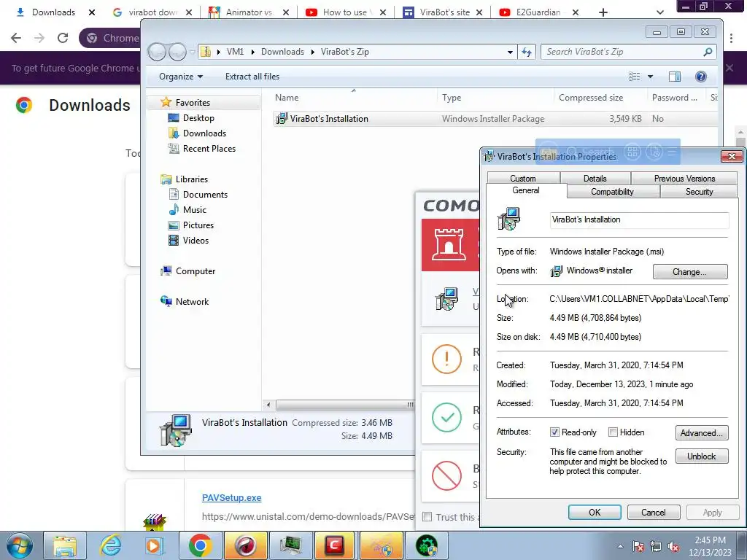Click the Action Center flag tray icon

pos(638,547)
